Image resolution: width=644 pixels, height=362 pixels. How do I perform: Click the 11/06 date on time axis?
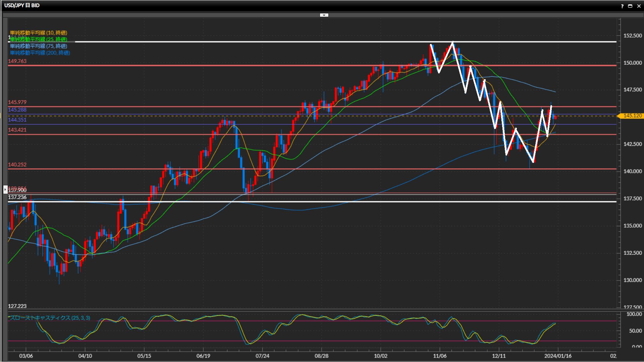pos(439,356)
